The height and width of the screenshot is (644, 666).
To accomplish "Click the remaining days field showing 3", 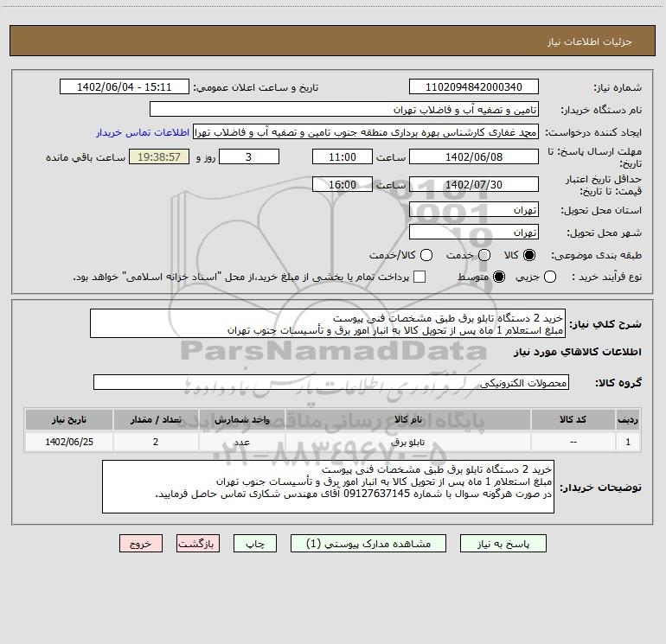I will [249, 156].
